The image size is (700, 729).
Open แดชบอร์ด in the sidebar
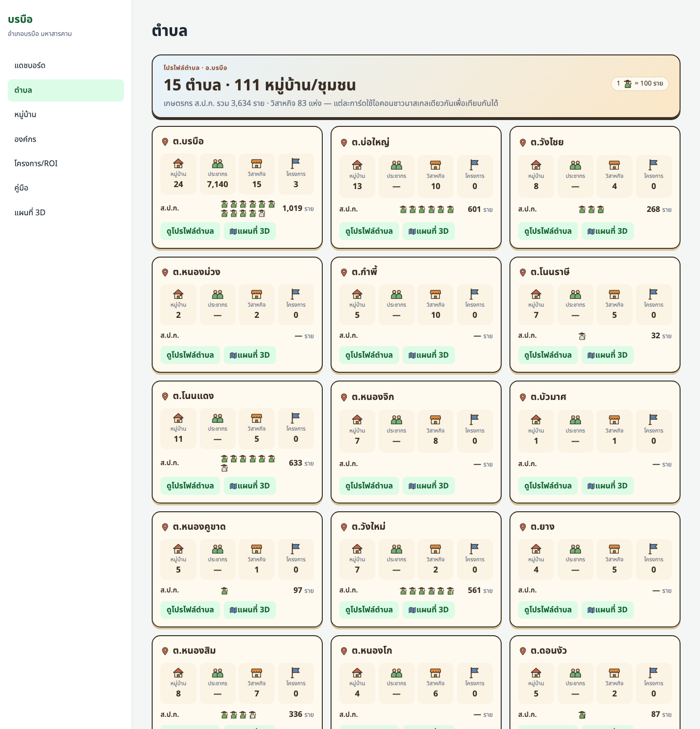pyautogui.click(x=66, y=66)
